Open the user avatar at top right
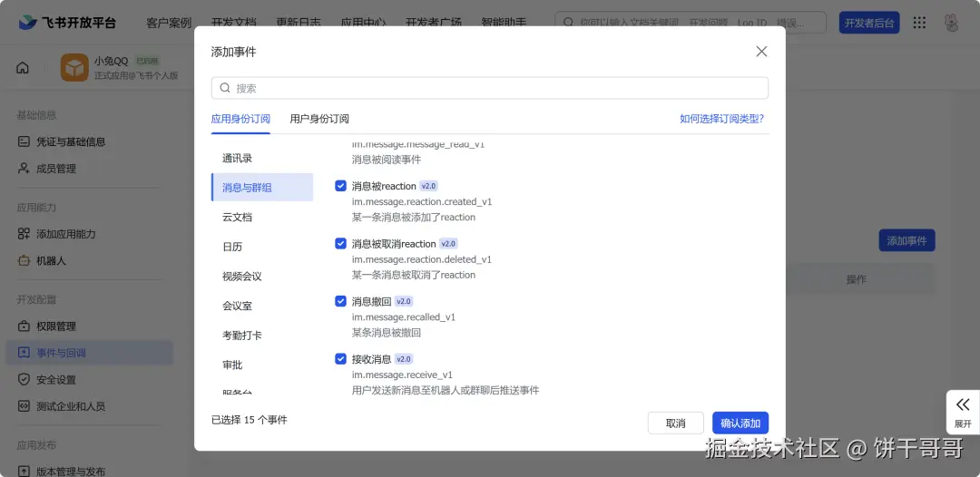The width and height of the screenshot is (980, 477). coord(951,23)
